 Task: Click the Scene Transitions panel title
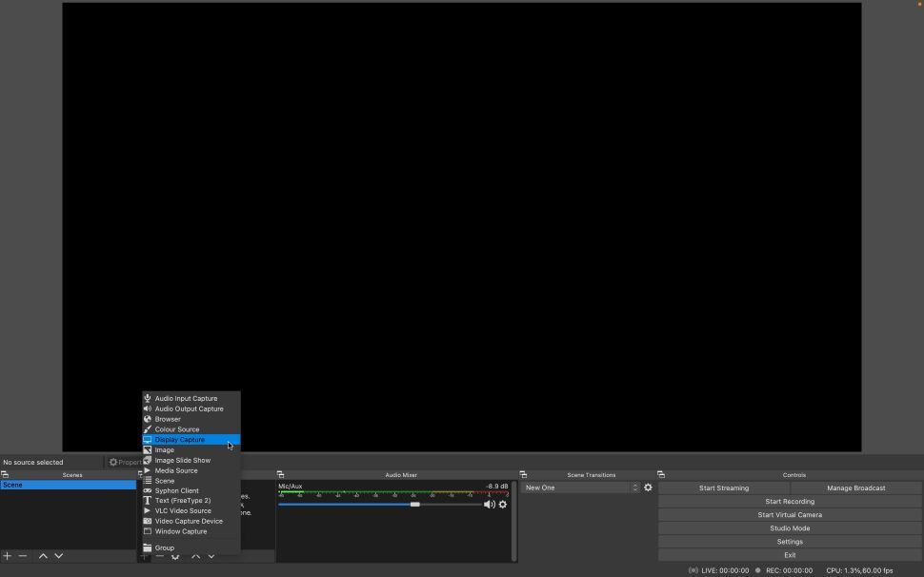point(591,475)
